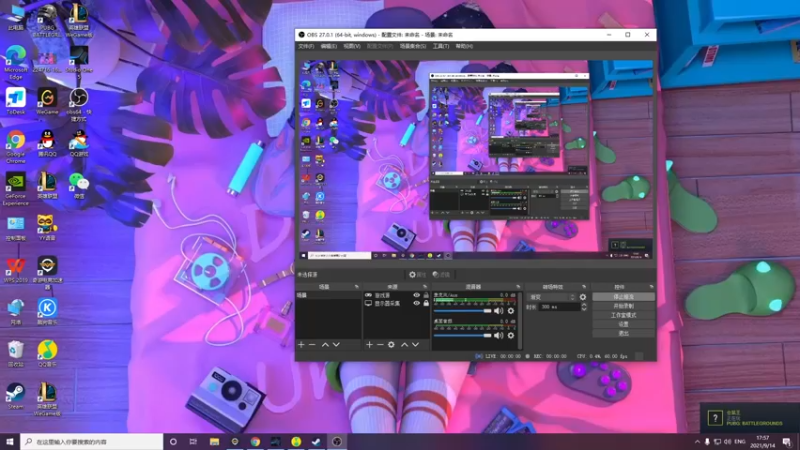Open the Tools (工具) menu in OBS
Viewport: 800px width, 450px height.
(x=441, y=46)
